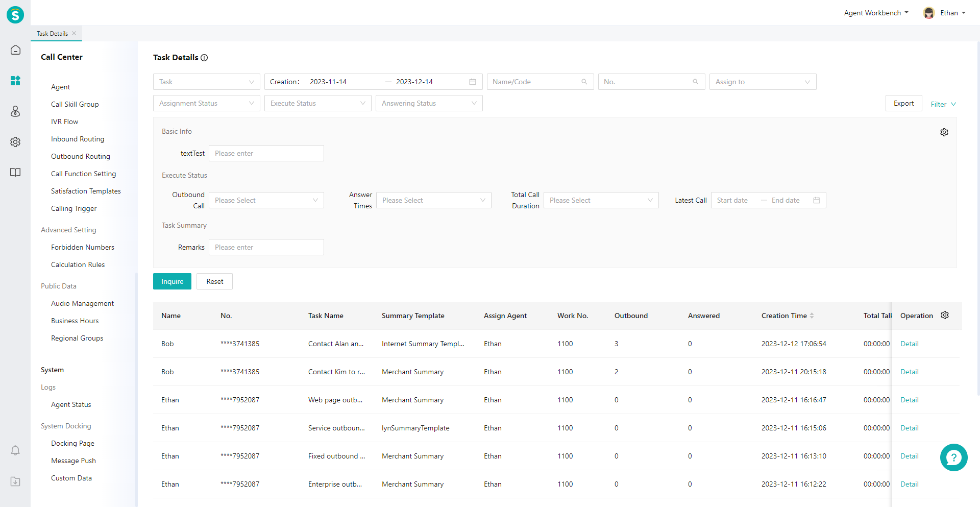The height and width of the screenshot is (507, 980).
Task: Open the calendar icon in Creation date range
Action: [x=473, y=82]
